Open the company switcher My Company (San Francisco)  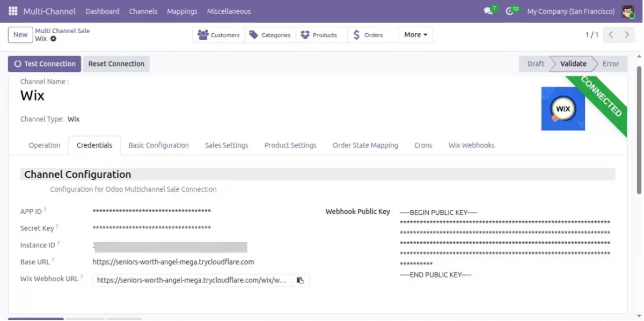click(x=571, y=11)
